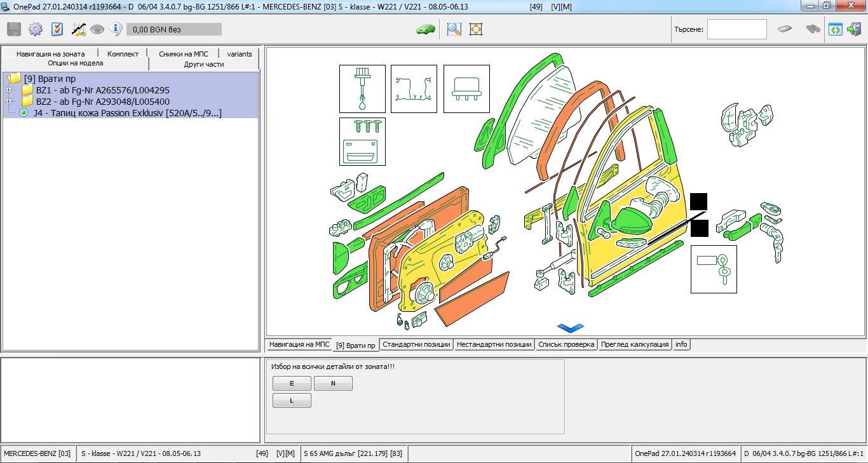
Task: Click the N button
Action: click(333, 384)
